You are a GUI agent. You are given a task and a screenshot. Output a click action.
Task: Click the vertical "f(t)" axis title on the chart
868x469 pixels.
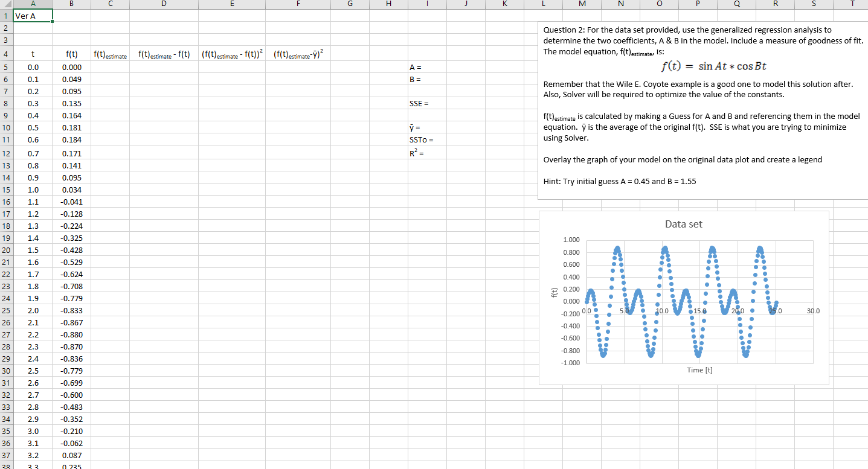tap(555, 294)
